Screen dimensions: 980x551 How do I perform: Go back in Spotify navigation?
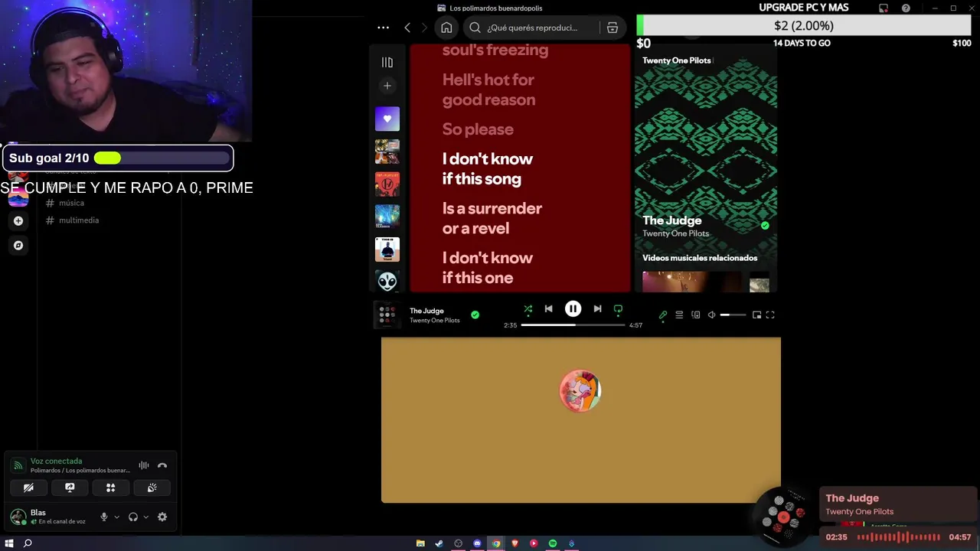407,28
